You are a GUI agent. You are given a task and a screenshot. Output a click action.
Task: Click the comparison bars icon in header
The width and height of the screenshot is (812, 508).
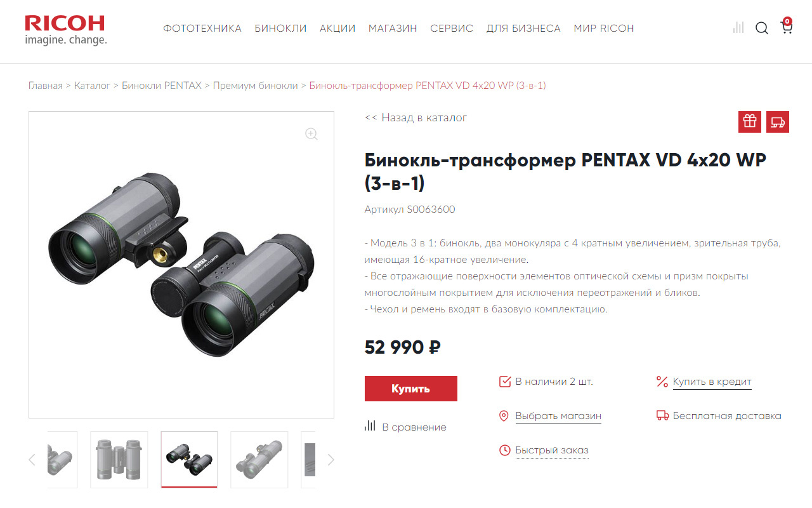coord(738,27)
